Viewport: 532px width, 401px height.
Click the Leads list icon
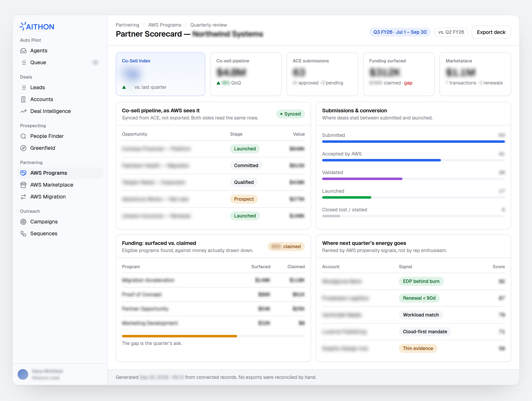click(x=24, y=88)
